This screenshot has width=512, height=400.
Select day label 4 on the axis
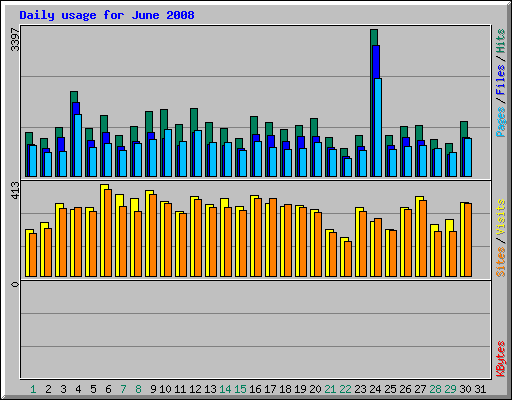pos(78,389)
